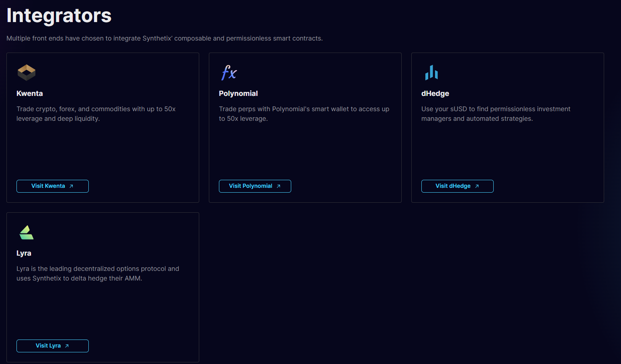Click the 'Multiple front ends have chosen' subtitle
Screen dimensions: 621x364
pos(165,39)
